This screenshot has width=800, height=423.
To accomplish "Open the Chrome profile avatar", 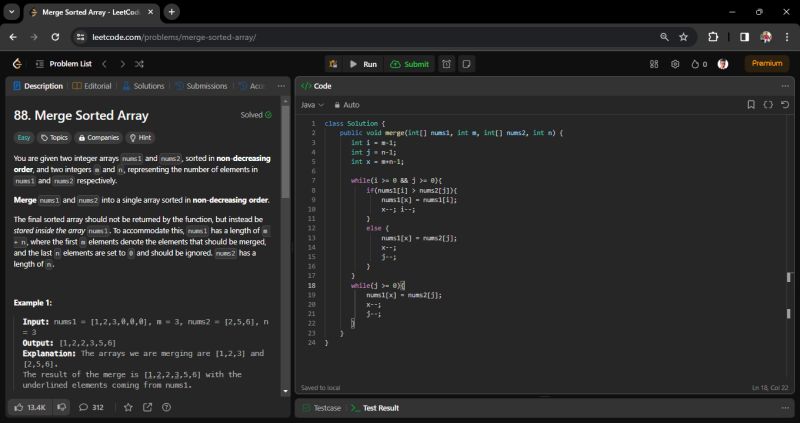I will [x=766, y=37].
